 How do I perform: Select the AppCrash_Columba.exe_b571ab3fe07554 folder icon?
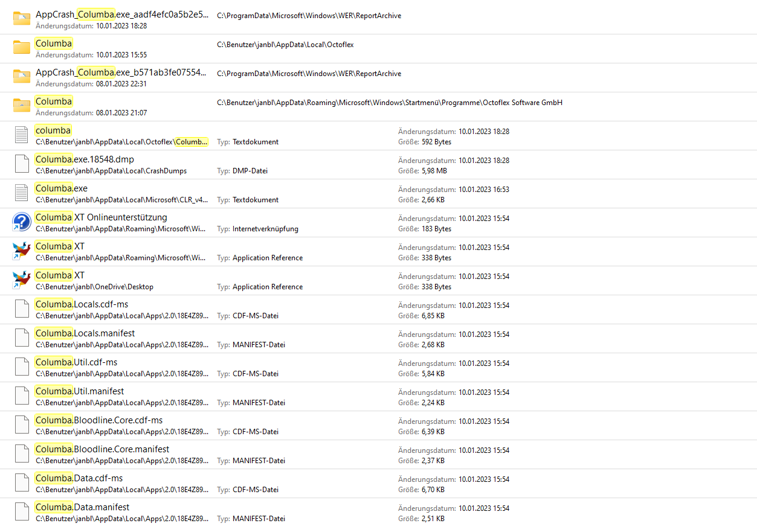pos(22,77)
